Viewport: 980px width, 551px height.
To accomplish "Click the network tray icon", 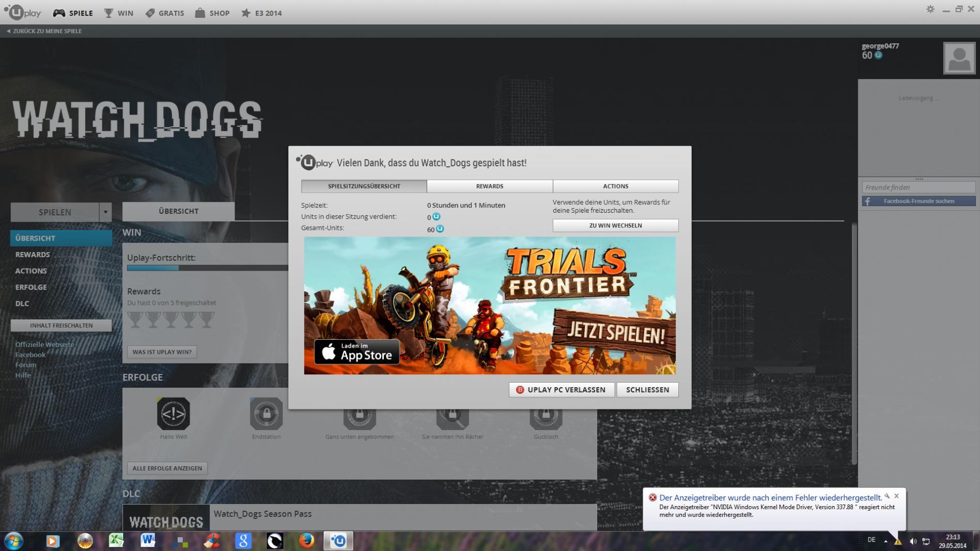I will [x=926, y=541].
